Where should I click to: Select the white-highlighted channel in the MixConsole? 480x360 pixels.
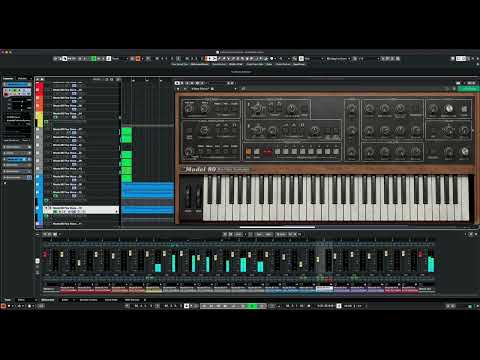pyautogui.click(x=324, y=289)
